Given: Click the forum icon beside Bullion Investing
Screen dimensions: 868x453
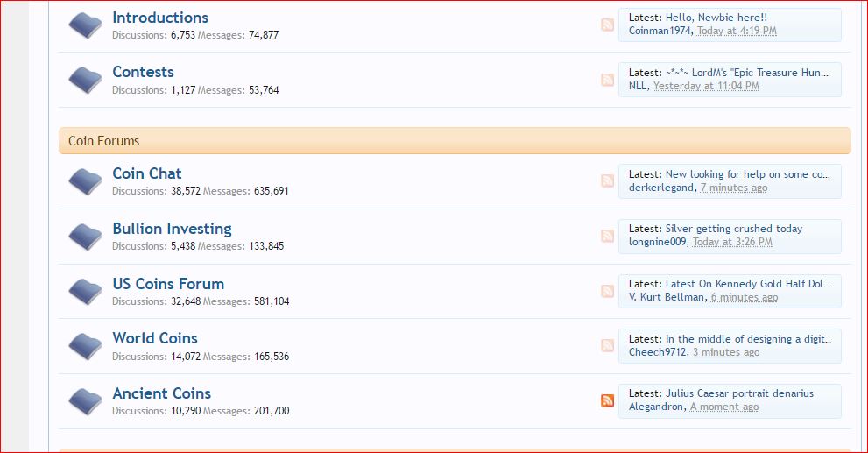Looking at the screenshot, I should pos(85,237).
